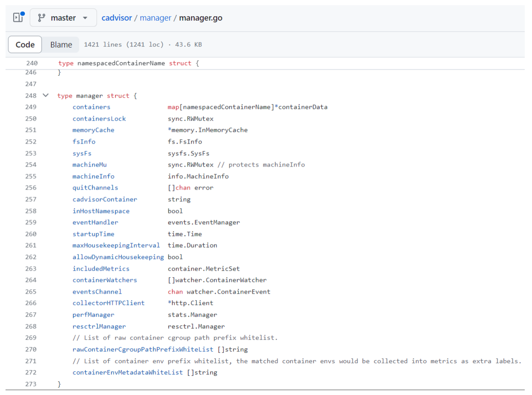Select line number 260

(x=31, y=234)
